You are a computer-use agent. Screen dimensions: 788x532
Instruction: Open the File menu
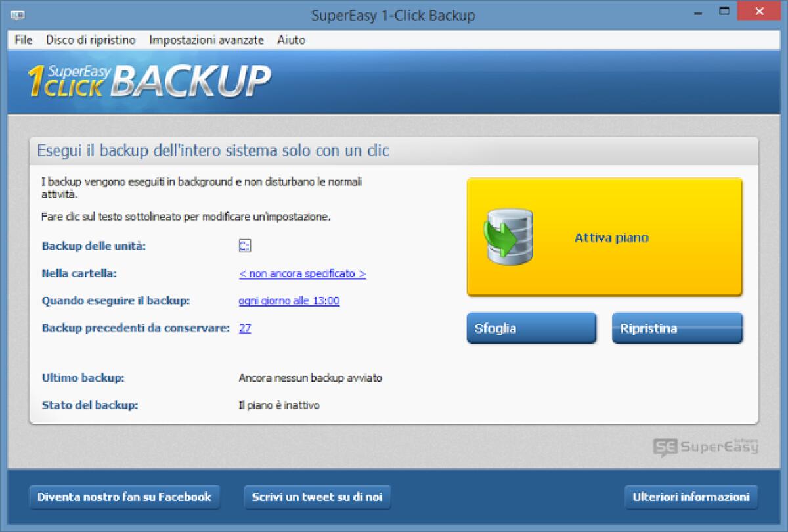coord(22,40)
